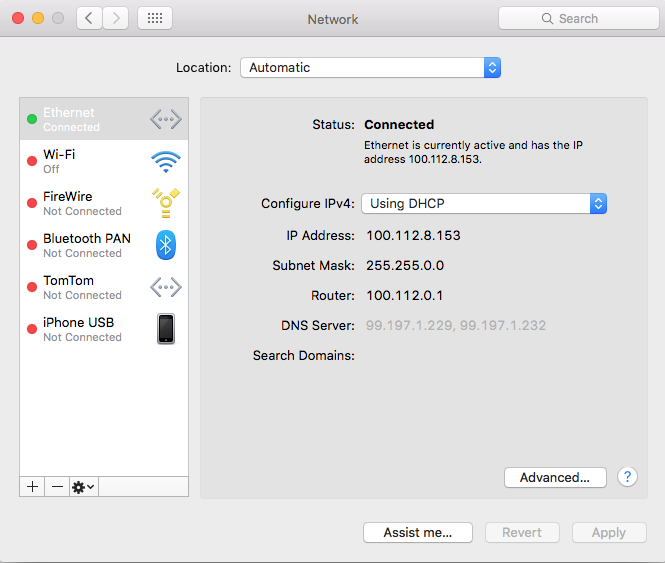Click the TomTom arrows icon

[166, 287]
